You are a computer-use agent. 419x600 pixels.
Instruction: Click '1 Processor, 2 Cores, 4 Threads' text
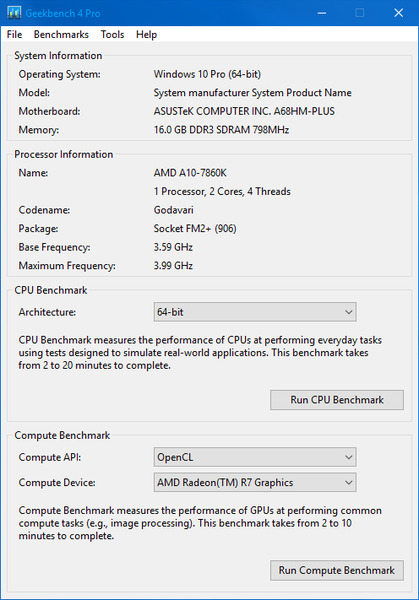tap(222, 191)
